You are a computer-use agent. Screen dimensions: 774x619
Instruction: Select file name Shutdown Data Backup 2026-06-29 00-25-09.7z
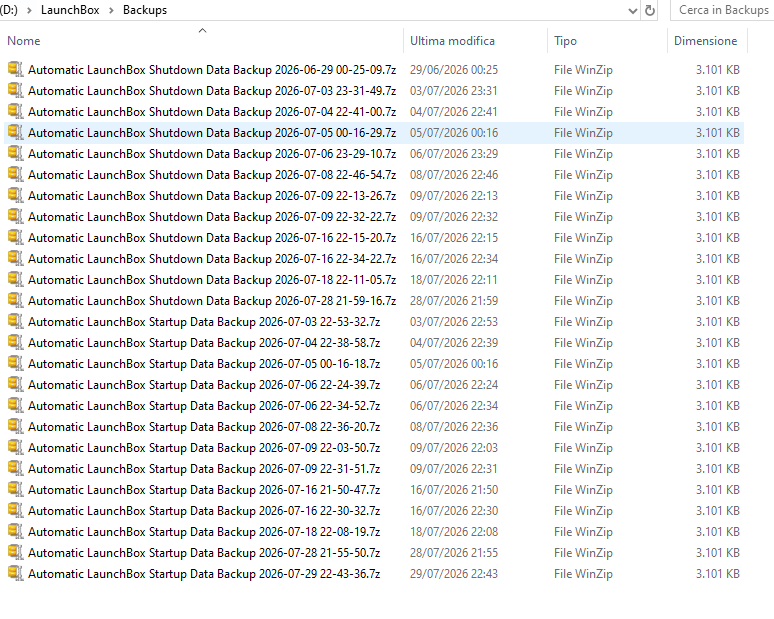[x=212, y=70]
